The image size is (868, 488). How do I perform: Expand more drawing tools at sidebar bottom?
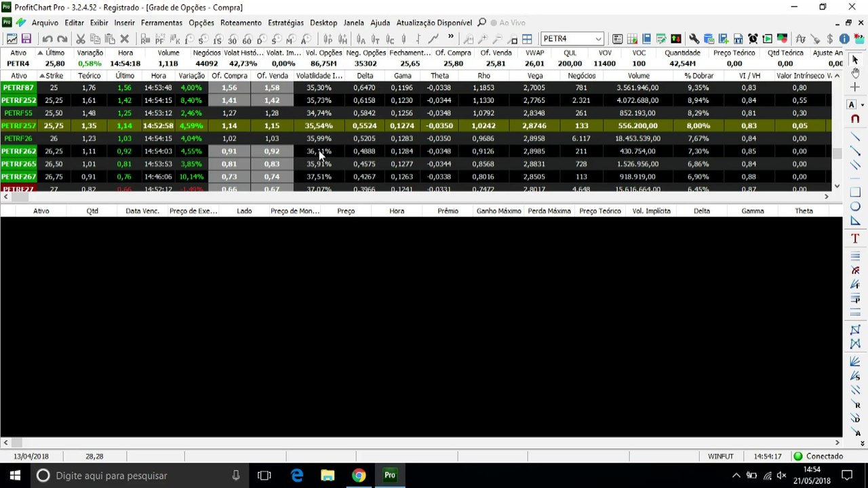(x=863, y=444)
